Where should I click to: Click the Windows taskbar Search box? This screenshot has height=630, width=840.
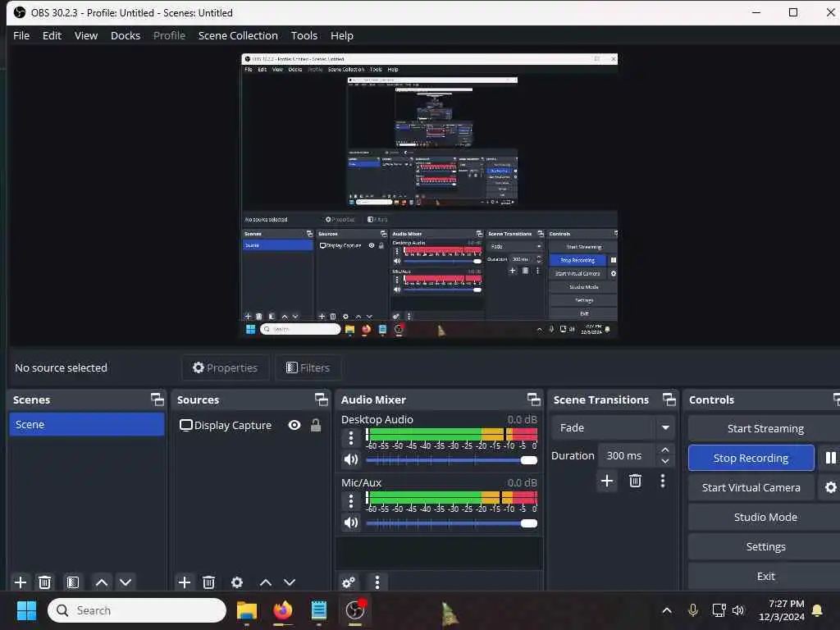click(137, 610)
